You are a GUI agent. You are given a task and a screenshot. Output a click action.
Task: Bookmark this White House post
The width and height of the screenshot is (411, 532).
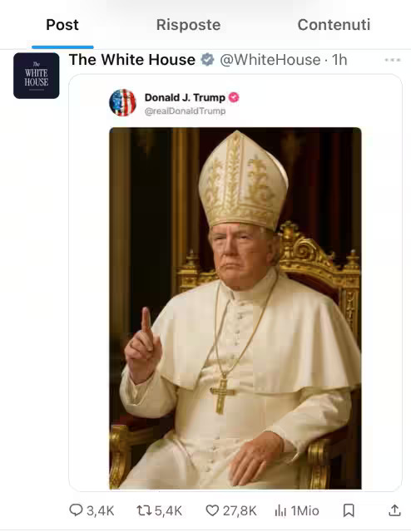349,510
